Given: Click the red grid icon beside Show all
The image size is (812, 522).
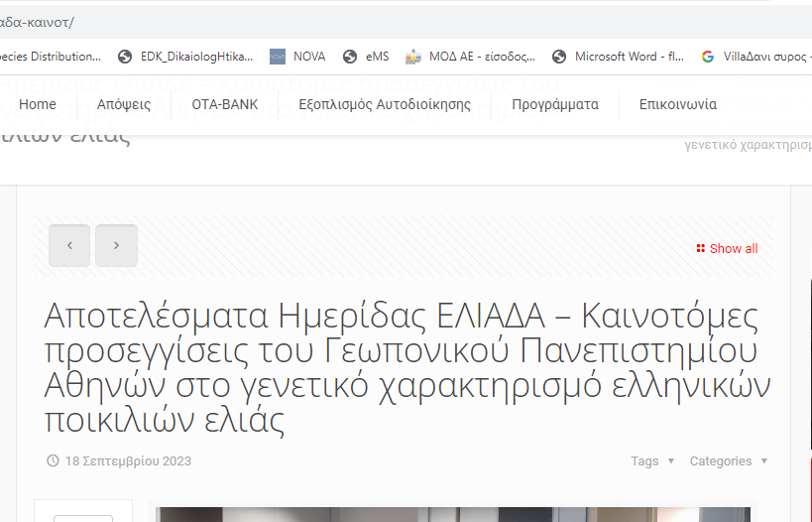Looking at the screenshot, I should [x=700, y=249].
